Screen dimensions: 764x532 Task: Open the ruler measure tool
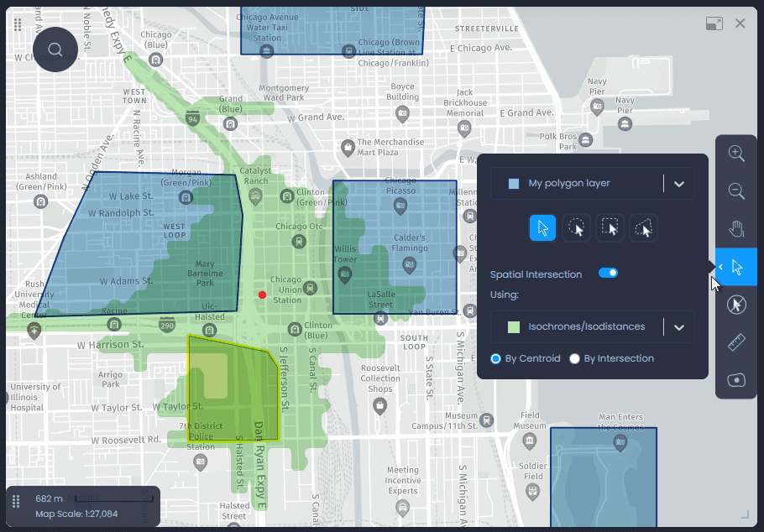735,342
